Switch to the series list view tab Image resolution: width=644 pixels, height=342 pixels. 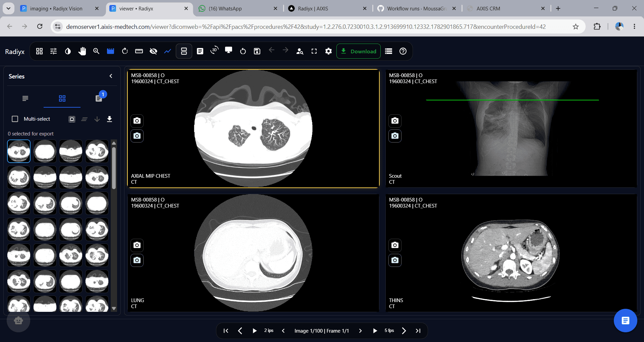(25, 98)
